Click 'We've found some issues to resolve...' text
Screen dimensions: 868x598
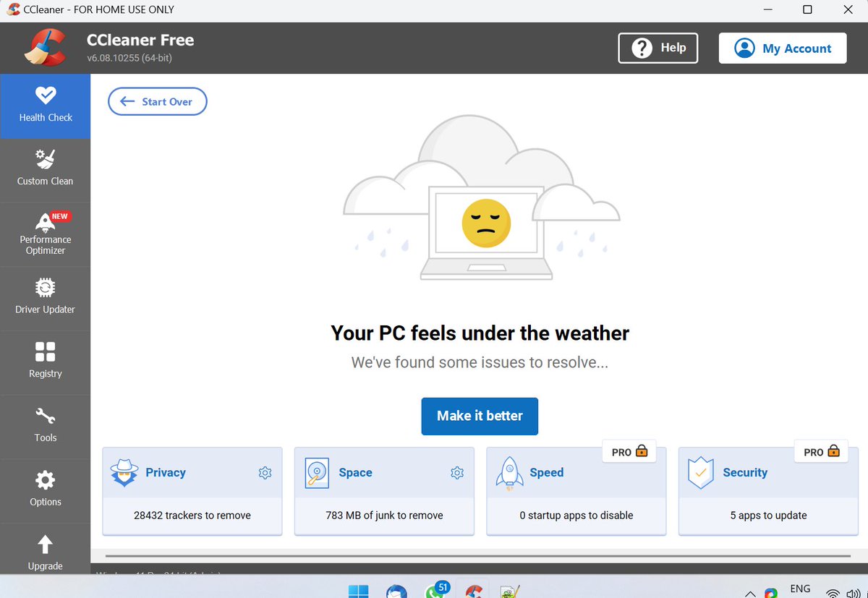(x=480, y=362)
